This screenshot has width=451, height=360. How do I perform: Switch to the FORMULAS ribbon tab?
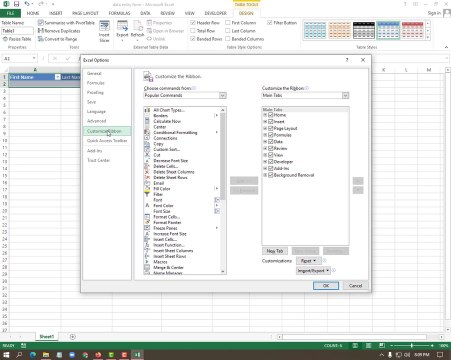[119, 13]
